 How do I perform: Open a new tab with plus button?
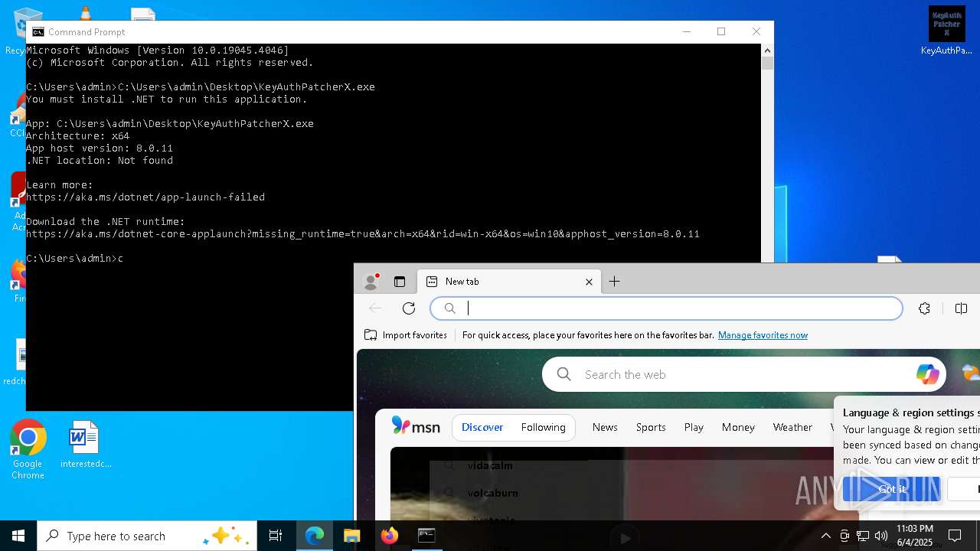pos(614,282)
